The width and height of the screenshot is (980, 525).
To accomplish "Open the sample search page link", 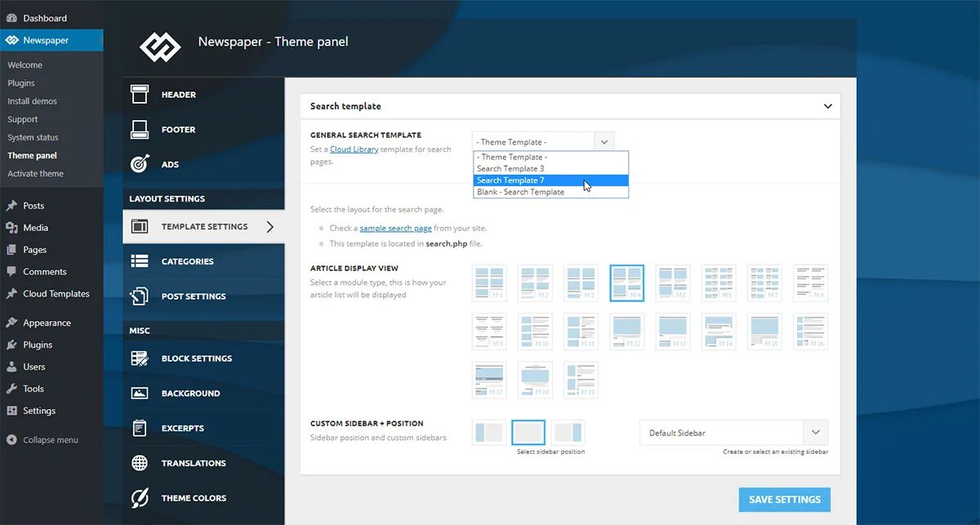I will pyautogui.click(x=396, y=229).
